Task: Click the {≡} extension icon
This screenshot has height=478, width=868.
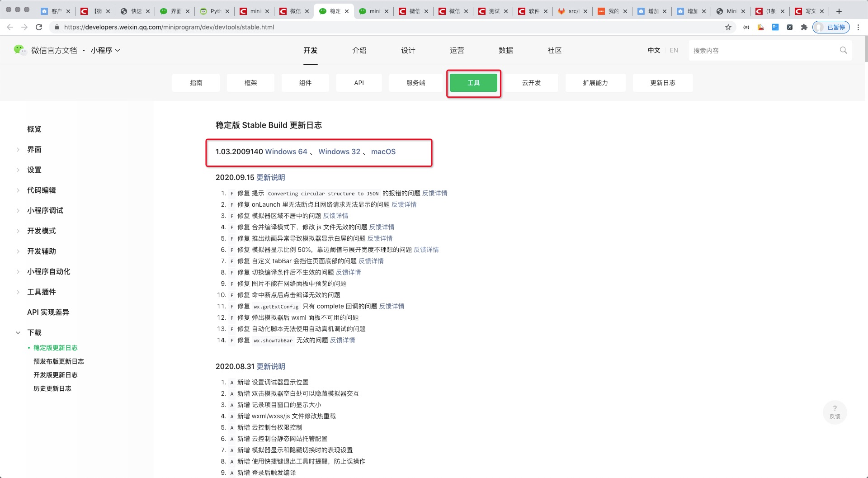Action: [x=746, y=27]
